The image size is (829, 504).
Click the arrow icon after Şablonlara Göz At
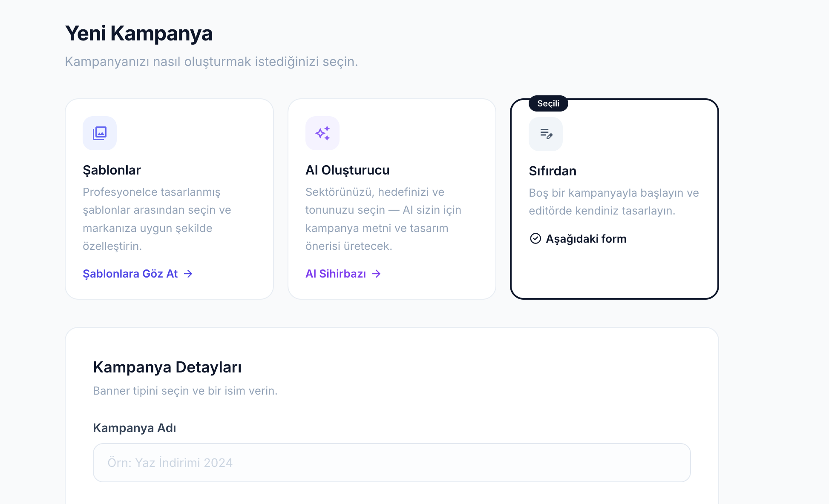188,274
